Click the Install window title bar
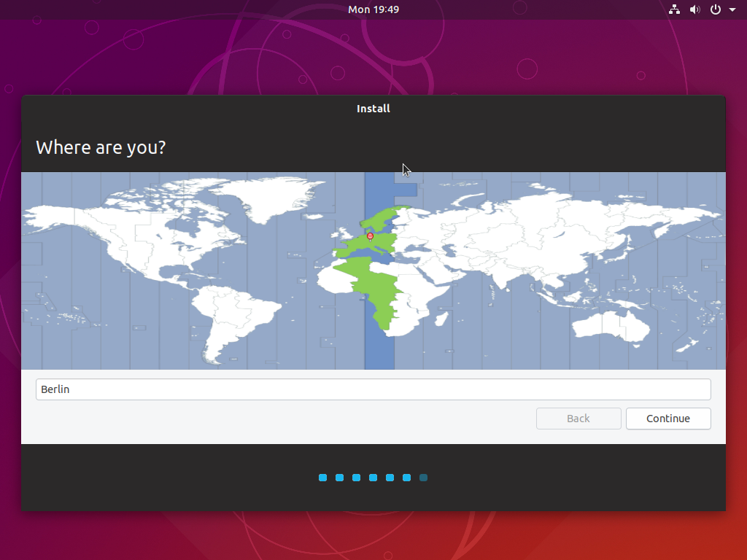The width and height of the screenshot is (747, 560). tap(373, 109)
